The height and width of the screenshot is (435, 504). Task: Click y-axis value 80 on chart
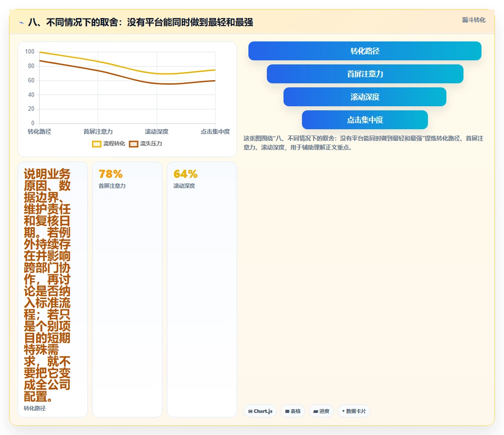31,66
